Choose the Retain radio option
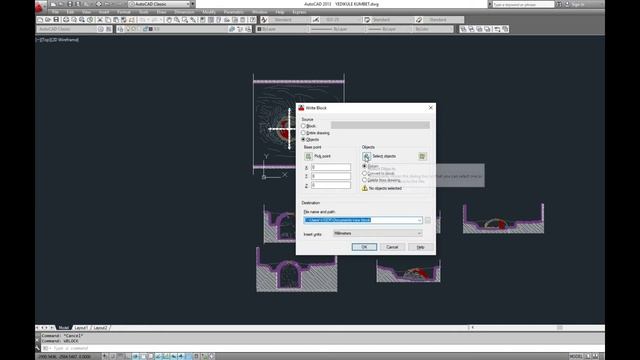 pyautogui.click(x=364, y=167)
